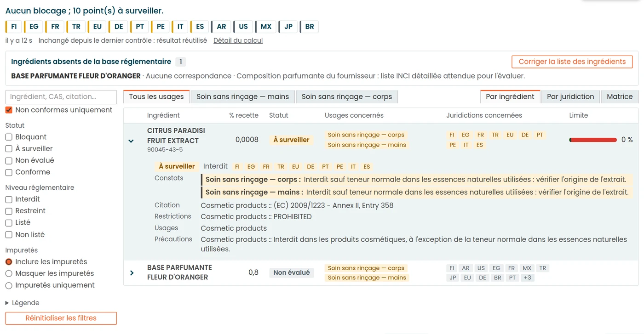Open Soin sans rinçage — corps tab
644x334 pixels.
click(347, 96)
